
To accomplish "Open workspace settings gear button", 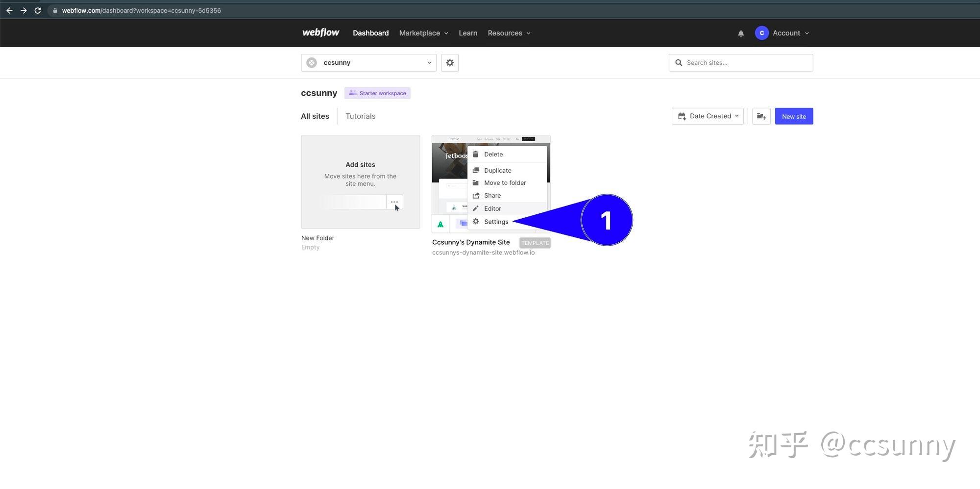I will (450, 63).
